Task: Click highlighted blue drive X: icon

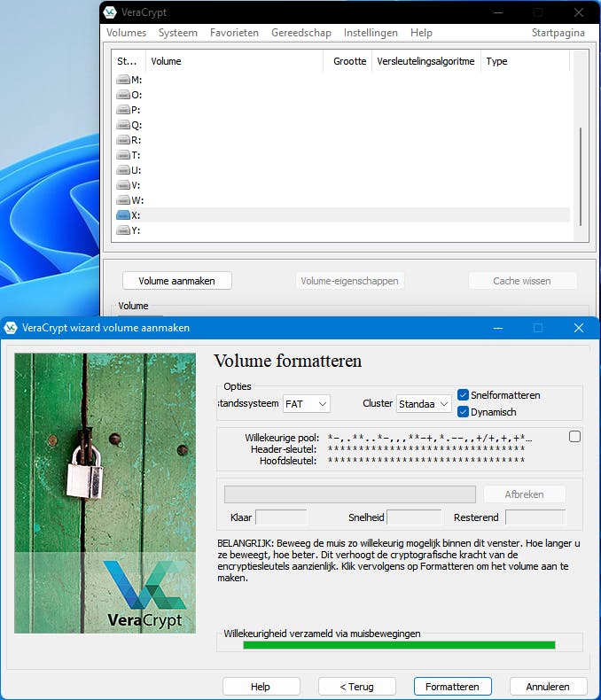Action: point(123,215)
